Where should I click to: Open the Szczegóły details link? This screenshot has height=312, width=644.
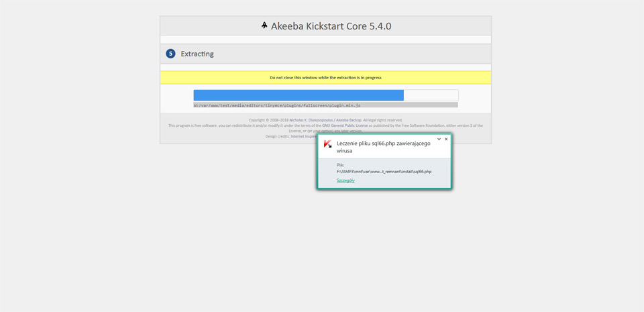click(x=345, y=180)
